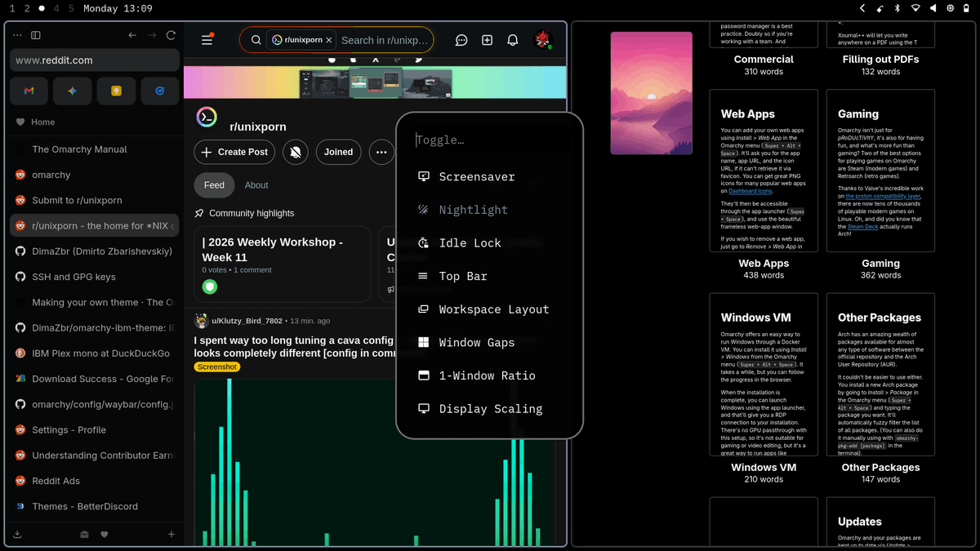Click briefcase icon in the sidebar footer

click(85, 535)
